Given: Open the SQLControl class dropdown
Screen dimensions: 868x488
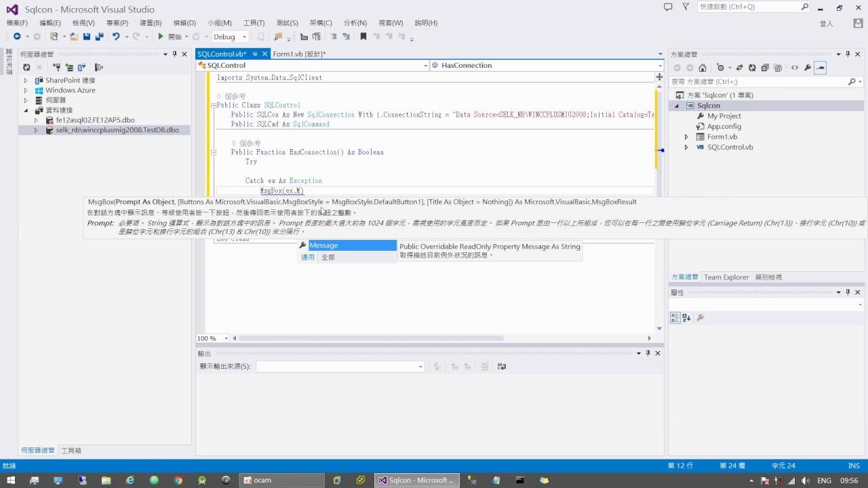Looking at the screenshot, I should tap(313, 65).
